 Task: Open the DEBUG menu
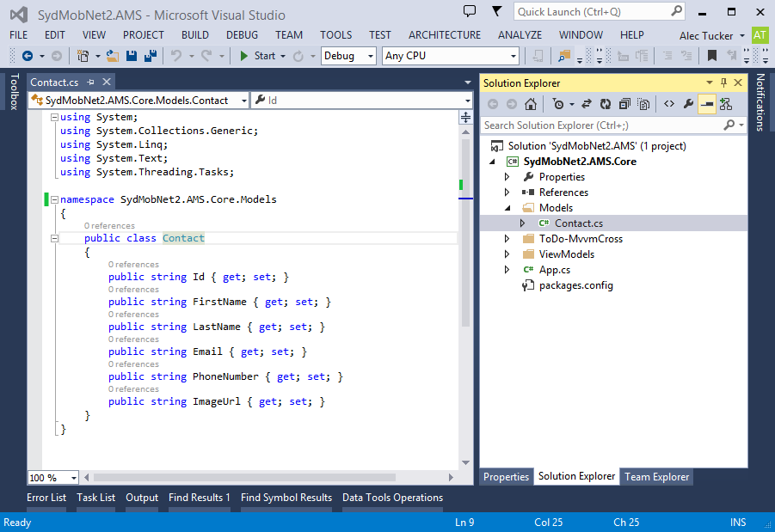242,35
